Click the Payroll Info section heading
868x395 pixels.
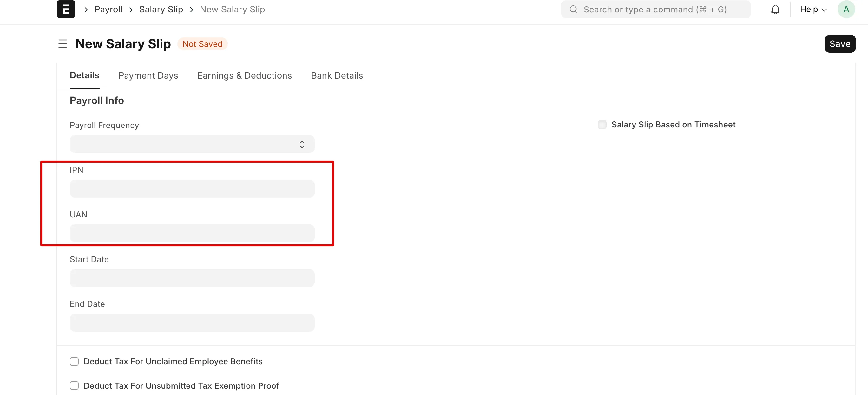[x=97, y=100]
